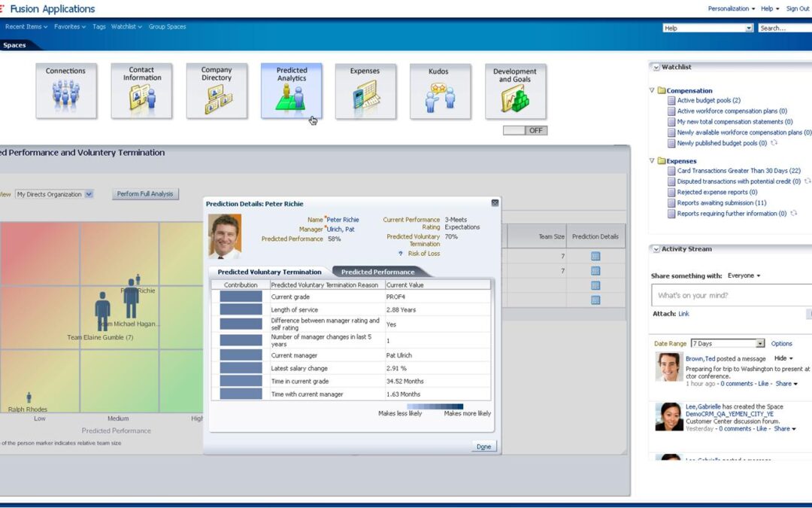Click Gabrielle Lee's avatar photo

coord(668,417)
